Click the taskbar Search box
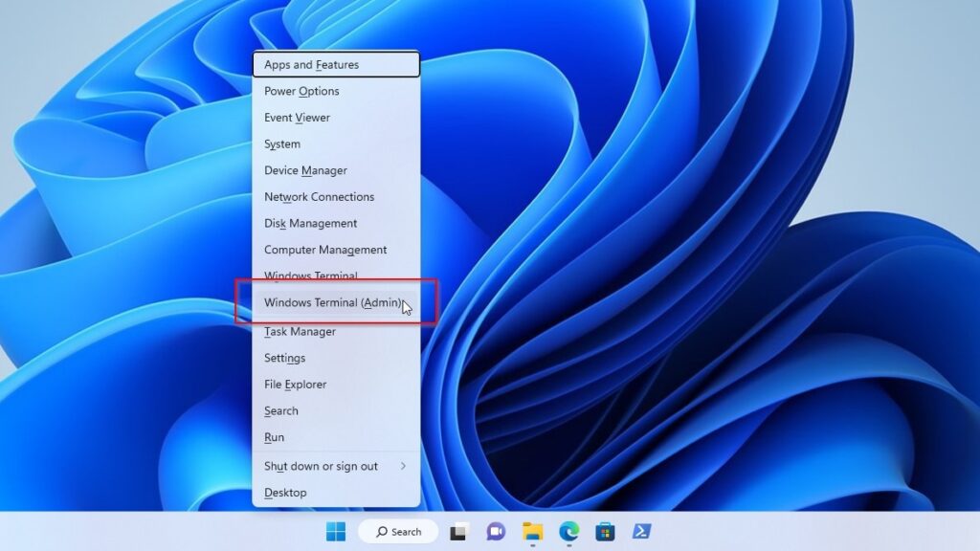 point(398,532)
